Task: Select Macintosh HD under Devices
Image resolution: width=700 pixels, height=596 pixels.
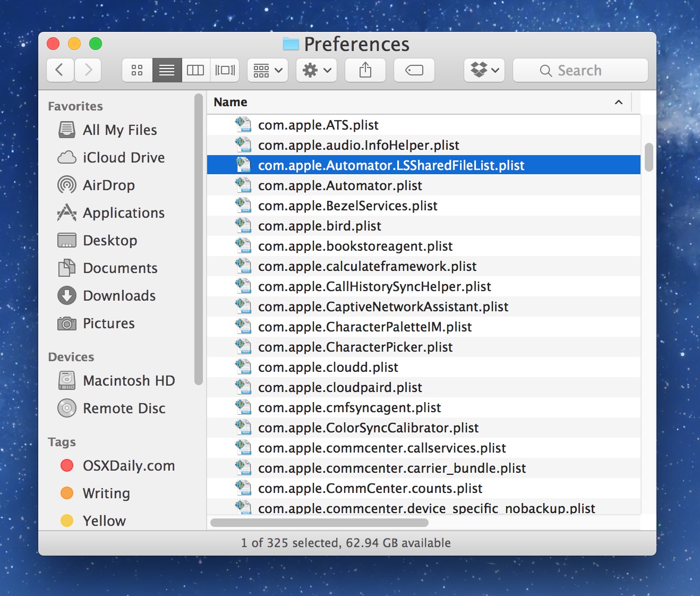Action: (129, 380)
